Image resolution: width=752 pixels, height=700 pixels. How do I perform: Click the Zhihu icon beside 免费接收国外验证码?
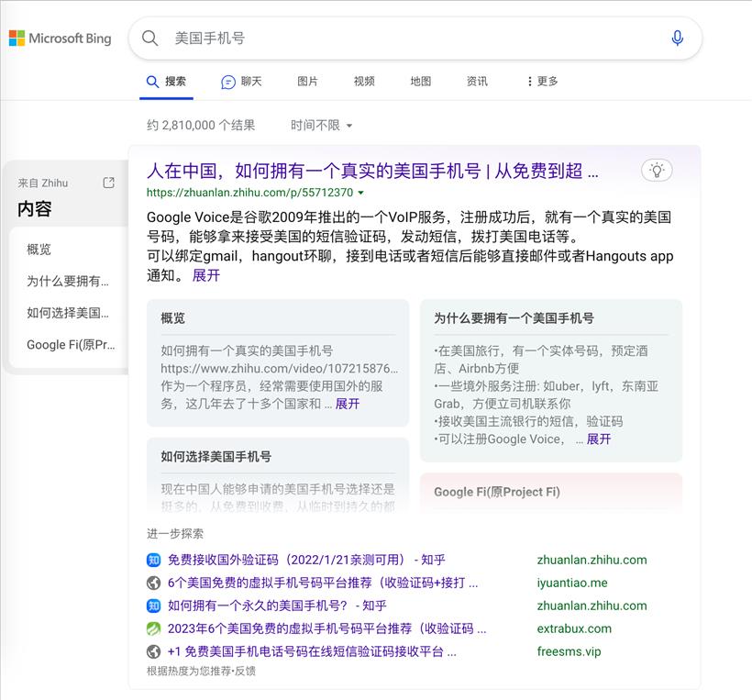click(x=153, y=560)
